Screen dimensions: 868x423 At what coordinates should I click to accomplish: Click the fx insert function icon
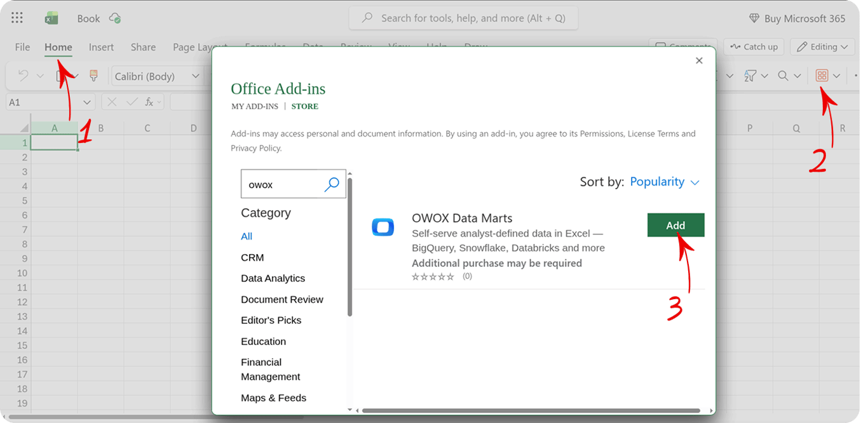tap(149, 102)
